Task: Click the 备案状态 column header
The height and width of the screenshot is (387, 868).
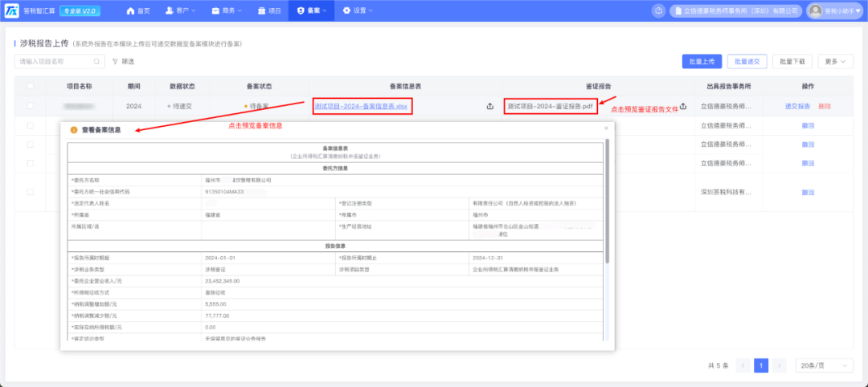Action: pyautogui.click(x=259, y=86)
